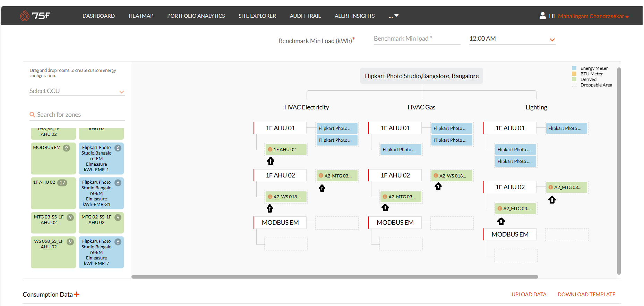Select 1F AHU 01 node under HVAC Gas
This screenshot has height=306, width=644.
click(x=395, y=128)
